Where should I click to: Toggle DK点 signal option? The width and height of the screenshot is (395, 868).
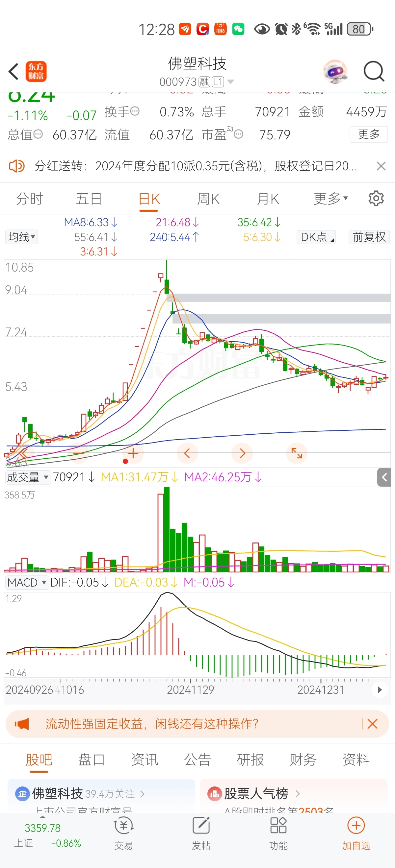(x=316, y=237)
